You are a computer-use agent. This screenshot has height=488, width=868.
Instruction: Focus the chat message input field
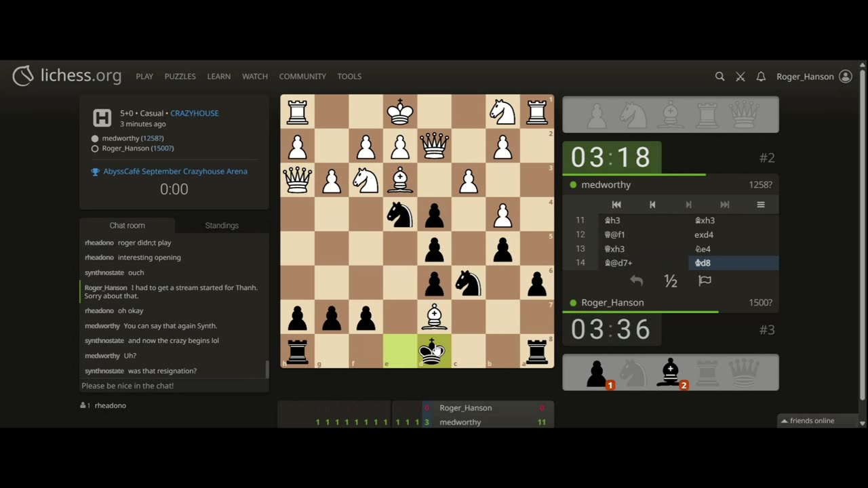coord(174,386)
